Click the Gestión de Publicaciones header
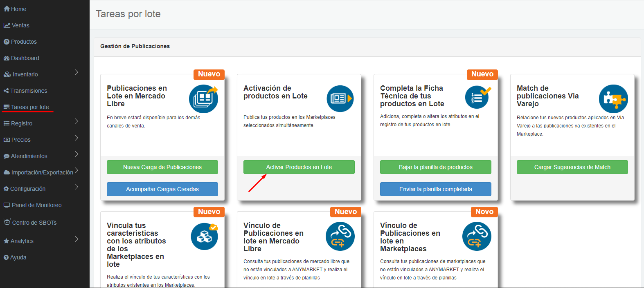 click(x=135, y=46)
